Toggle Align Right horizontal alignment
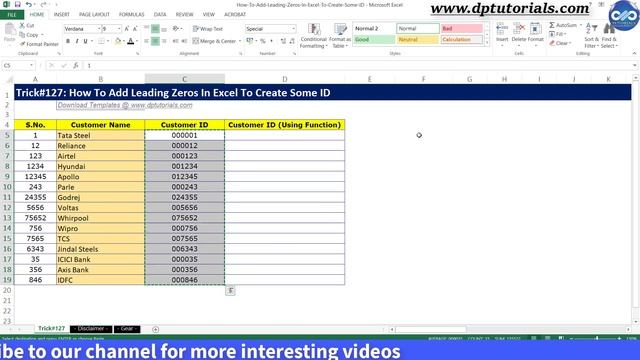Image resolution: width=640 pixels, height=360 pixels. 164,41
